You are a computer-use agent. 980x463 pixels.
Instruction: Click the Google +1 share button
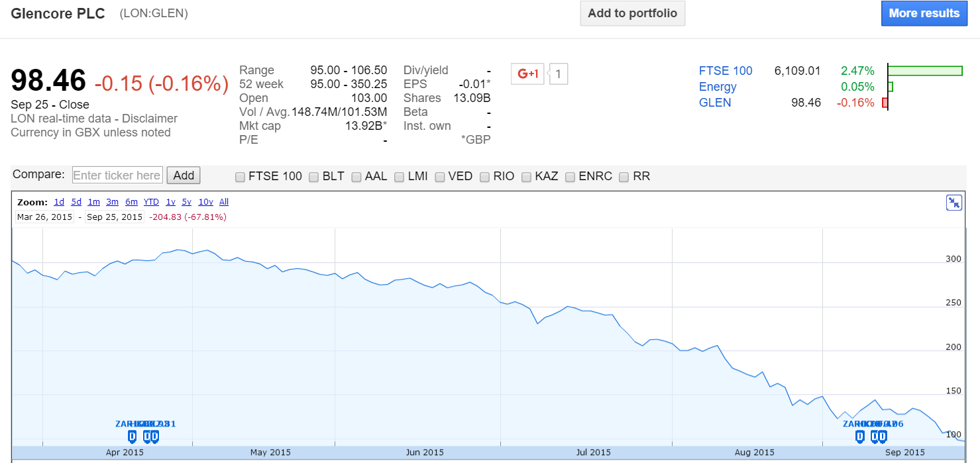pos(527,74)
